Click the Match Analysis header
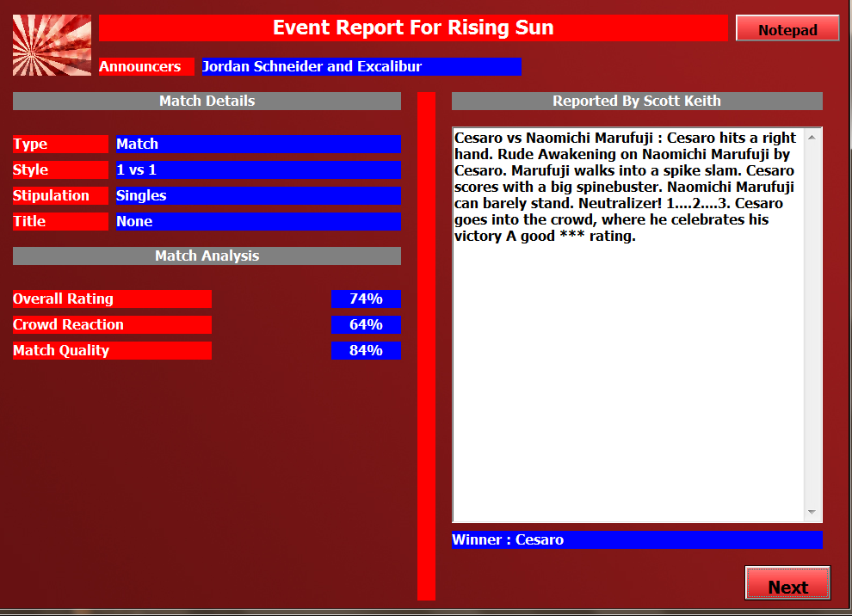Viewport: 852px width, 616px height. pyautogui.click(x=207, y=256)
